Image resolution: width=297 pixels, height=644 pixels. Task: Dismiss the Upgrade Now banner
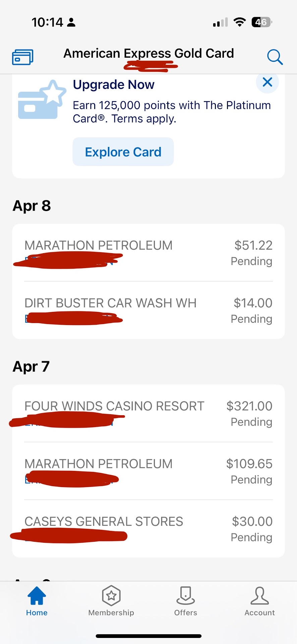[267, 82]
